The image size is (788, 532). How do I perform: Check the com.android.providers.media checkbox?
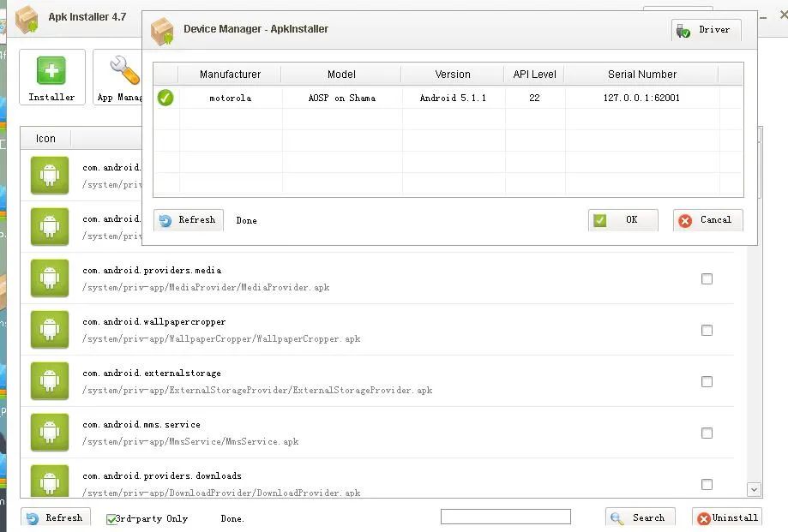[707, 278]
